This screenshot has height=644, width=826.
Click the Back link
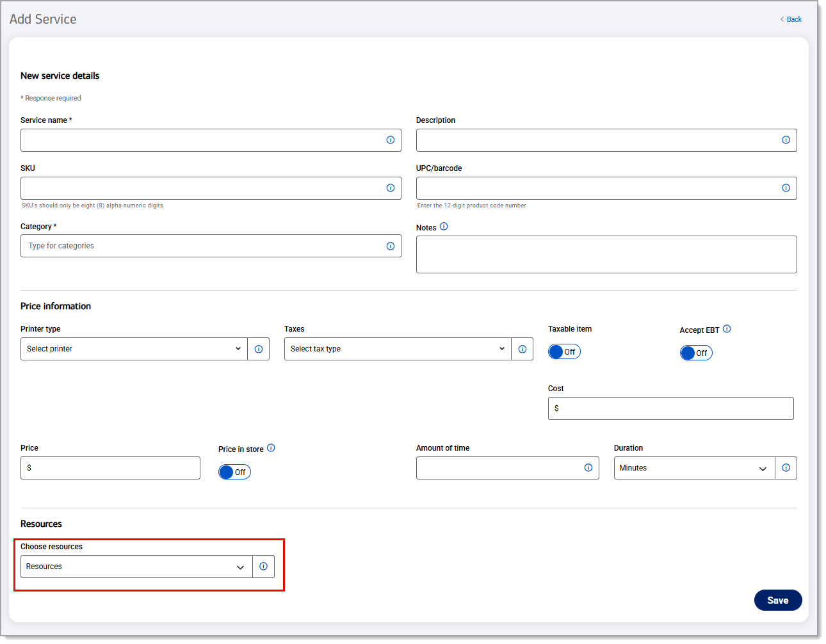tap(791, 19)
